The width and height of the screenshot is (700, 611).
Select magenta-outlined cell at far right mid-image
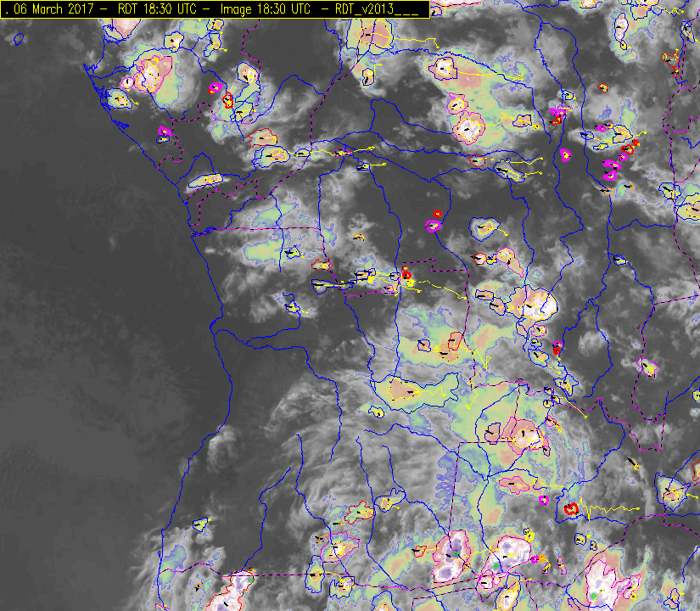coord(648,367)
